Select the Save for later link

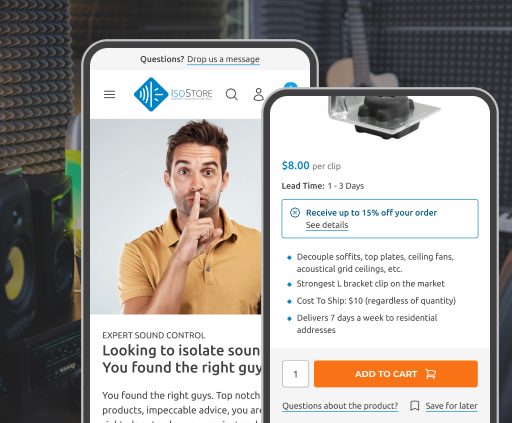pyautogui.click(x=451, y=406)
